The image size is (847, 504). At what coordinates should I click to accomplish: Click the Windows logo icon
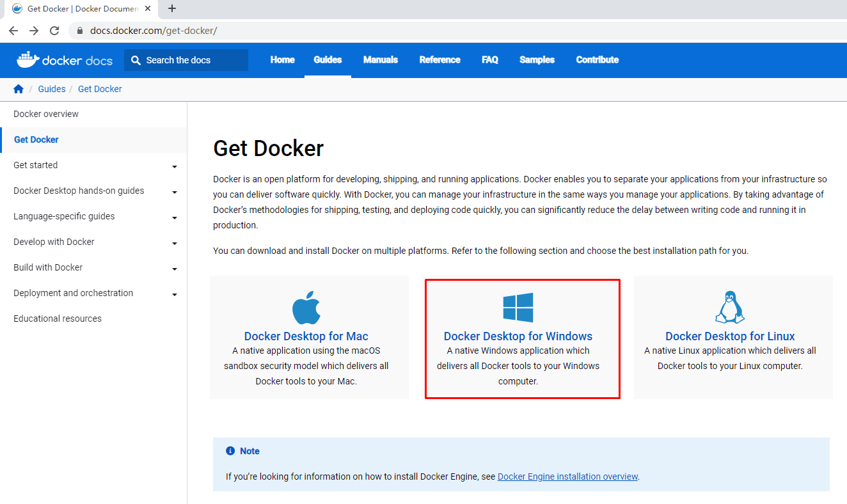(518, 308)
